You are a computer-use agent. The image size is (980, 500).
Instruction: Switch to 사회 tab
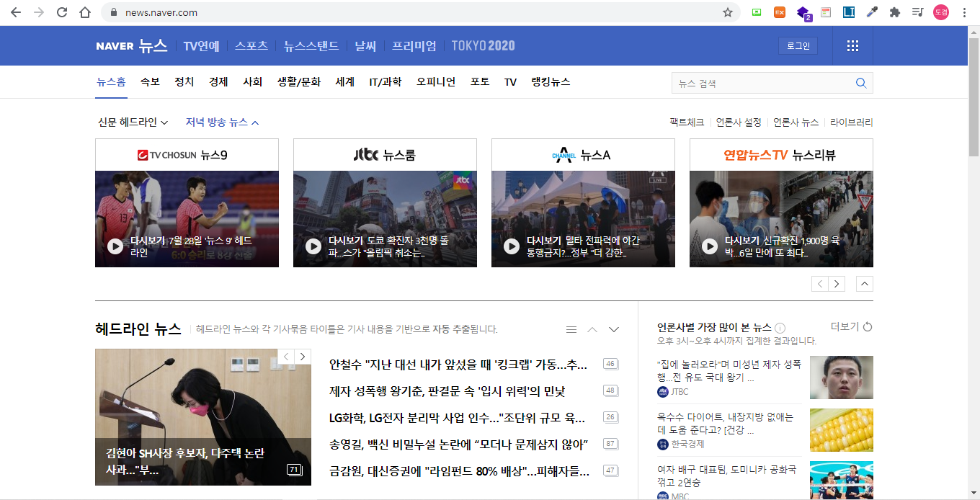click(x=252, y=82)
